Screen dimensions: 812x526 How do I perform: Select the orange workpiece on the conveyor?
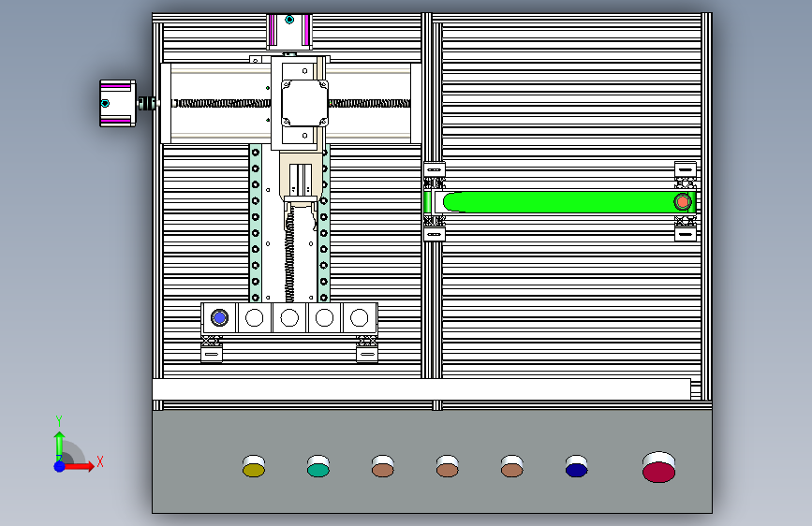pyautogui.click(x=682, y=202)
